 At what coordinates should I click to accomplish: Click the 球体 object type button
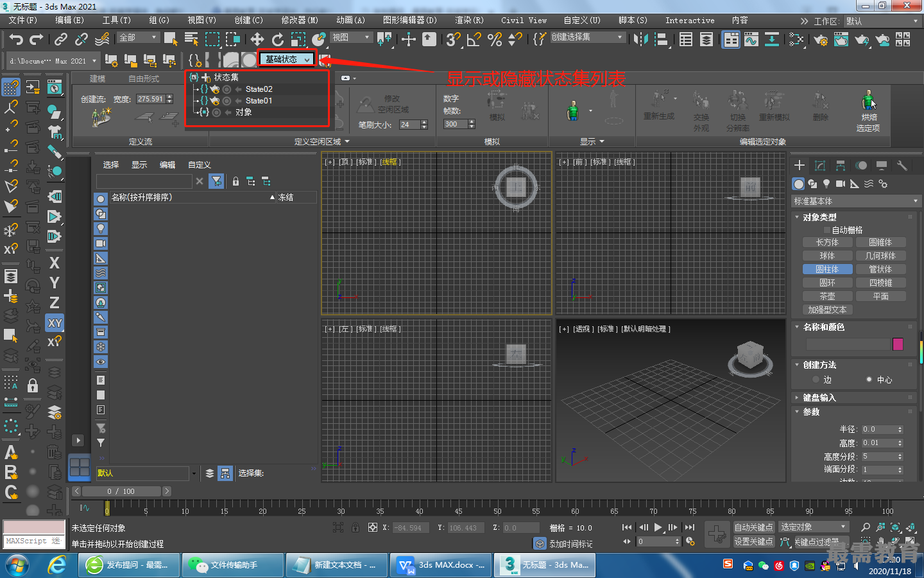[828, 256]
